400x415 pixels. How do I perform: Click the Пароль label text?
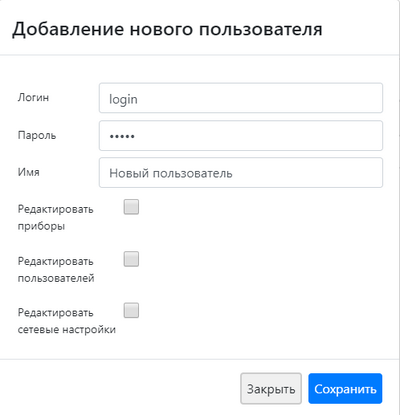coord(37,135)
